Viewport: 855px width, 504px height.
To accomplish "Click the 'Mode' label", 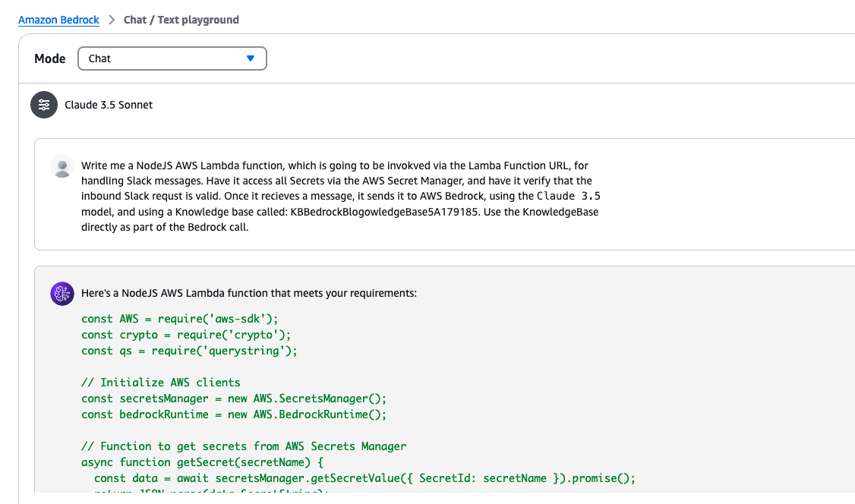I will [49, 58].
